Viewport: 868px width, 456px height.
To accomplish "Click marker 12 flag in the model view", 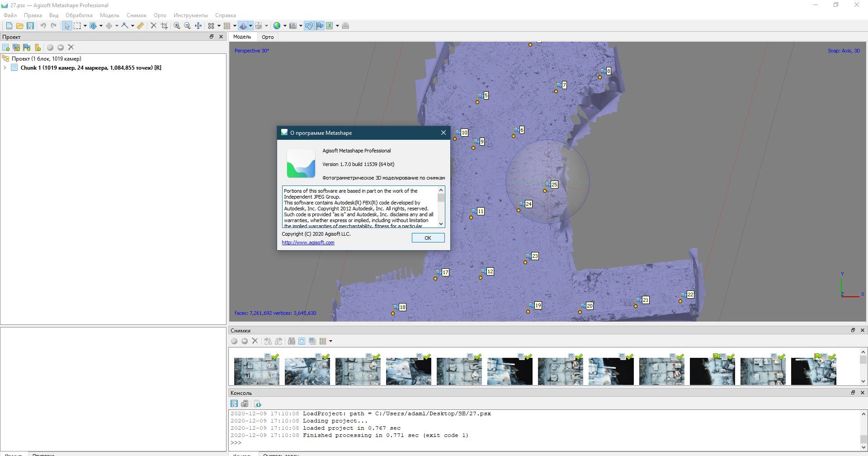I will point(483,271).
